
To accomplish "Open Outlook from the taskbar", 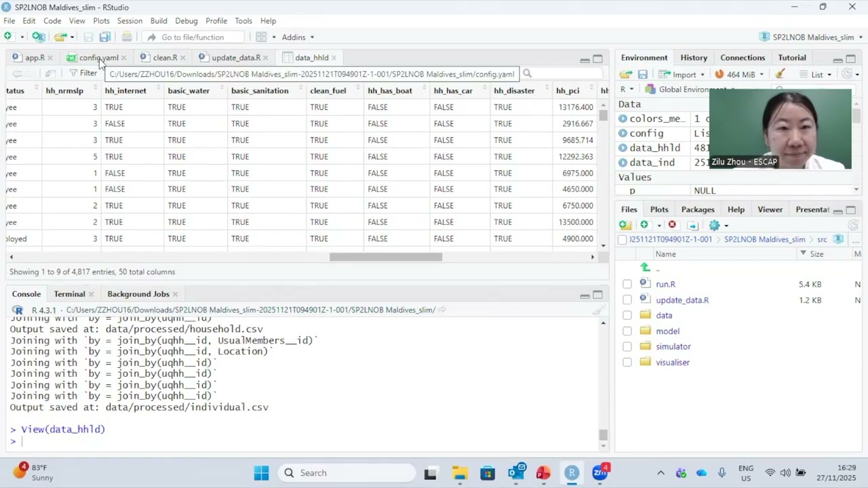I will click(517, 473).
